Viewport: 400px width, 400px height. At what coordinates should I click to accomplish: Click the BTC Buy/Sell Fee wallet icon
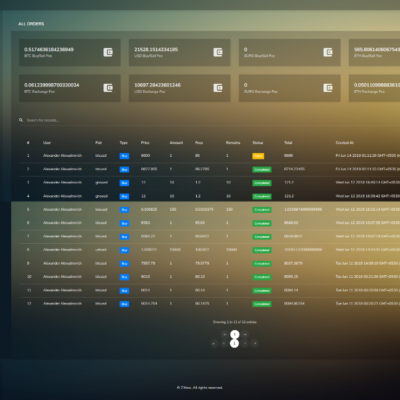pos(108,52)
